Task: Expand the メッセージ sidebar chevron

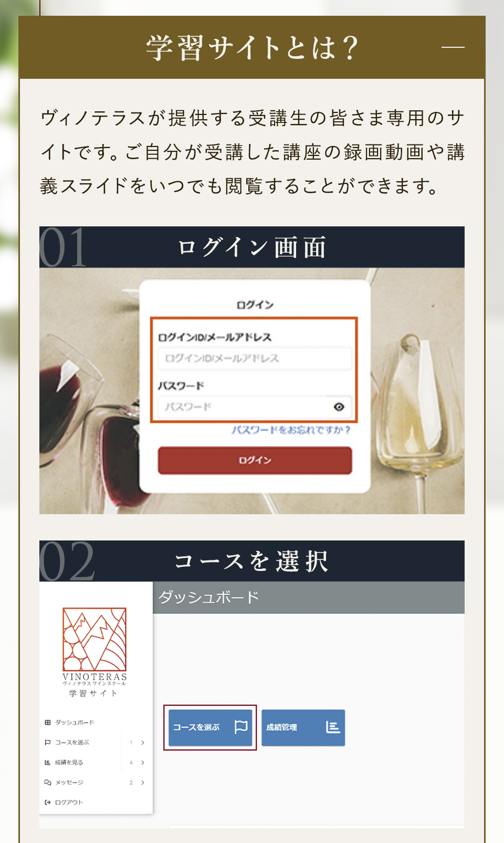Action: (x=143, y=782)
